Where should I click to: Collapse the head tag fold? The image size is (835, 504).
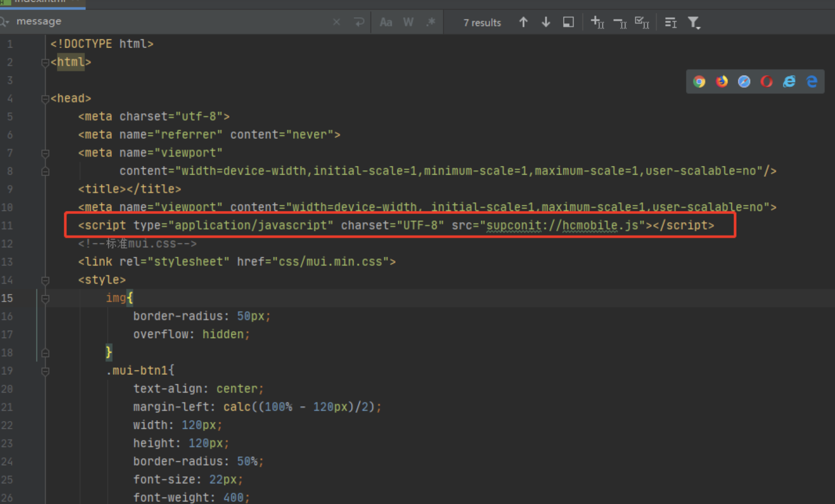(45, 99)
